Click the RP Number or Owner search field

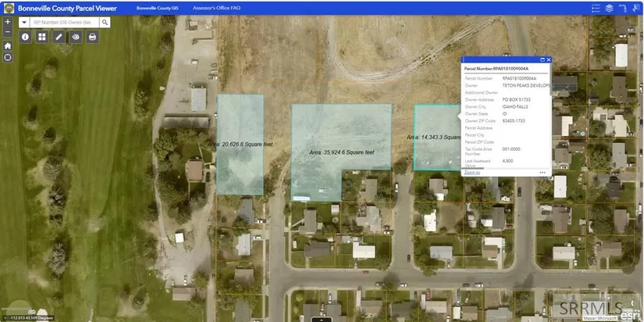[x=63, y=23]
